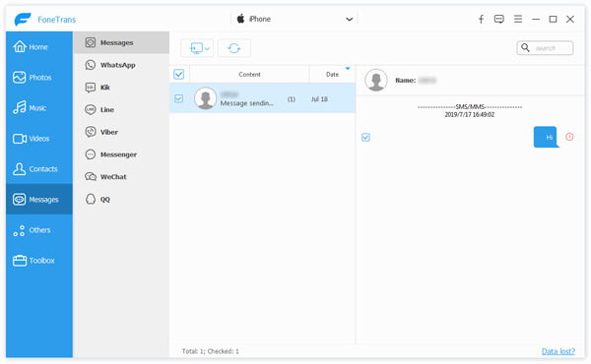This screenshot has height=364, width=591.
Task: Open the hamburger menu in title bar
Action: pos(518,19)
